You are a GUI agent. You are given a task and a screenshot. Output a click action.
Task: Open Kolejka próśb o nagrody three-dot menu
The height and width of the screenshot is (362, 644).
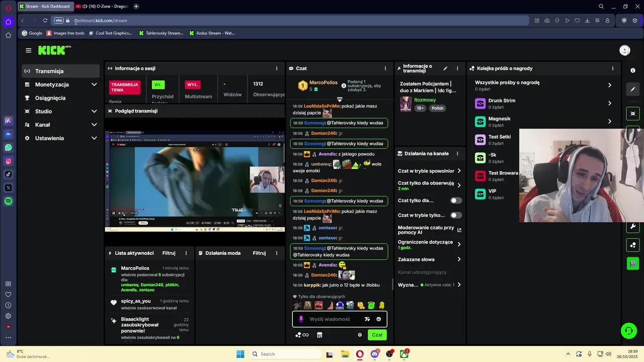(x=612, y=68)
